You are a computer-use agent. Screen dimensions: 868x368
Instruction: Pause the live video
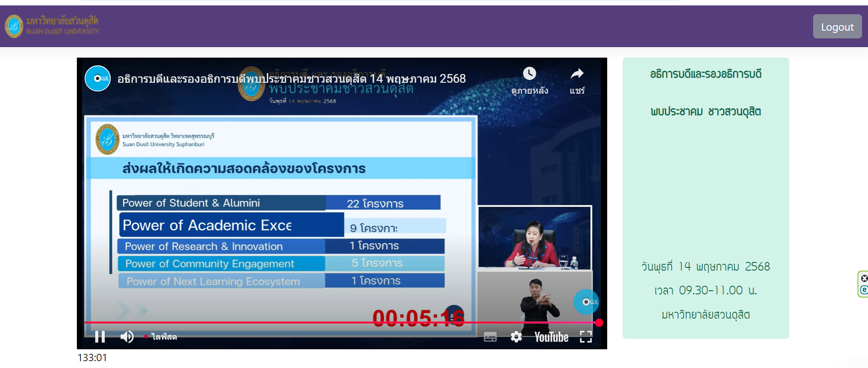(100, 337)
